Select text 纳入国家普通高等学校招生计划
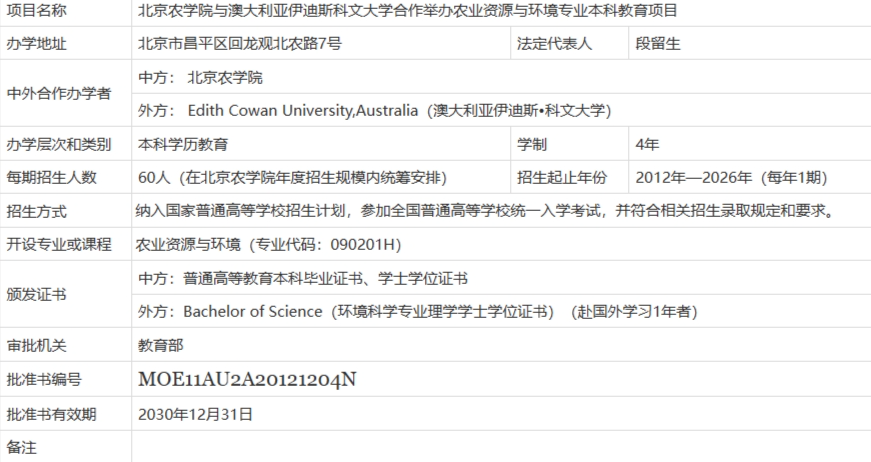The width and height of the screenshot is (871, 462). tap(240, 211)
